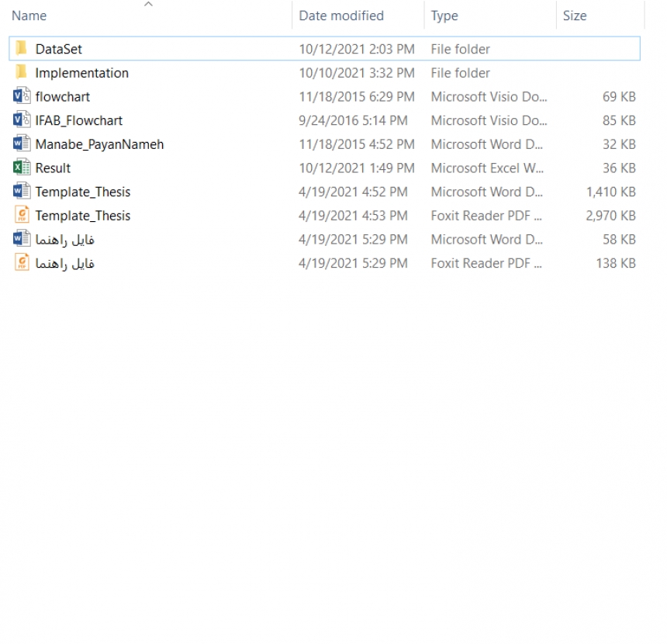667x644 pixels.
Task: Select the file name Manabe_PayanNameh
Action: (99, 144)
